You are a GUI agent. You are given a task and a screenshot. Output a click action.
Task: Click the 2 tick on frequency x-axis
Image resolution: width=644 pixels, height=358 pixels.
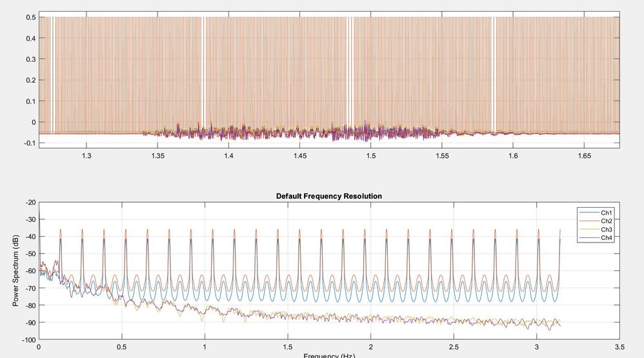[371, 347]
